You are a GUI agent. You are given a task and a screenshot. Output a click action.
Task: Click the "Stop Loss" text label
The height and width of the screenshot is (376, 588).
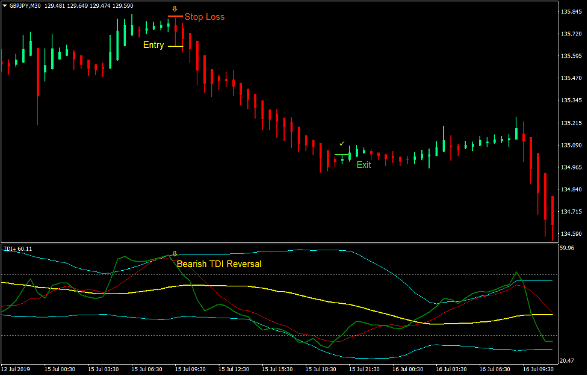[204, 17]
